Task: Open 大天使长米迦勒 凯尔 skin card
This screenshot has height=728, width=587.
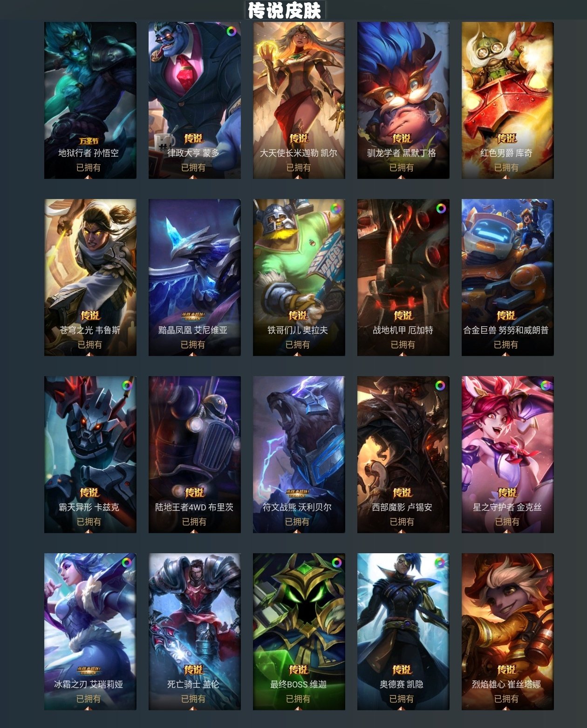Action: [299, 100]
